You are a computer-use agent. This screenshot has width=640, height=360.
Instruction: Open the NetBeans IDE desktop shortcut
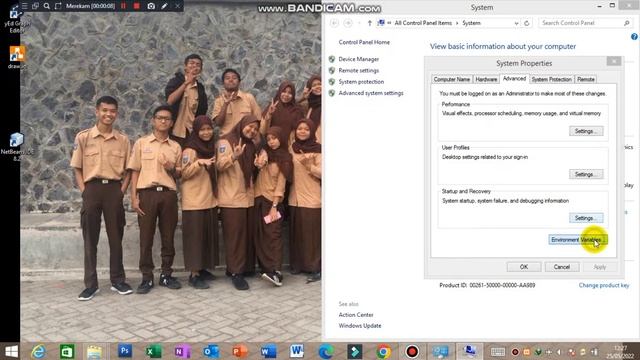(17, 147)
